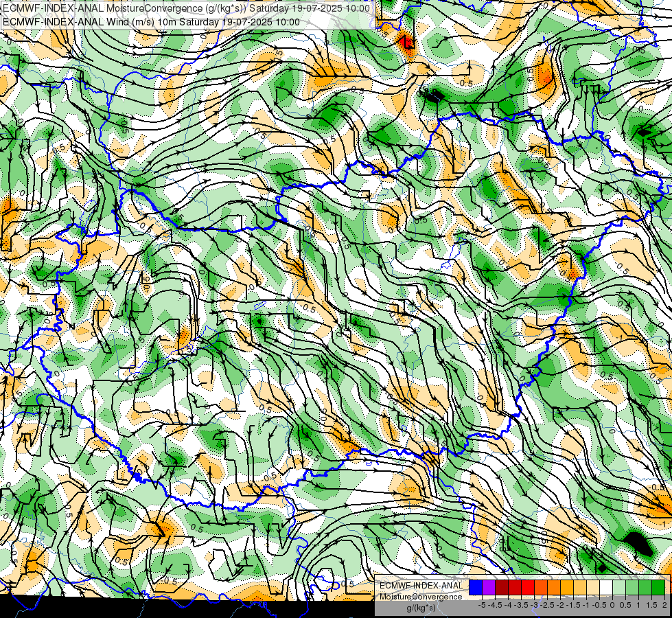The width and height of the screenshot is (672, 618).
Task: Click the red divergence hotspot near the top of the map
Action: [x=406, y=42]
